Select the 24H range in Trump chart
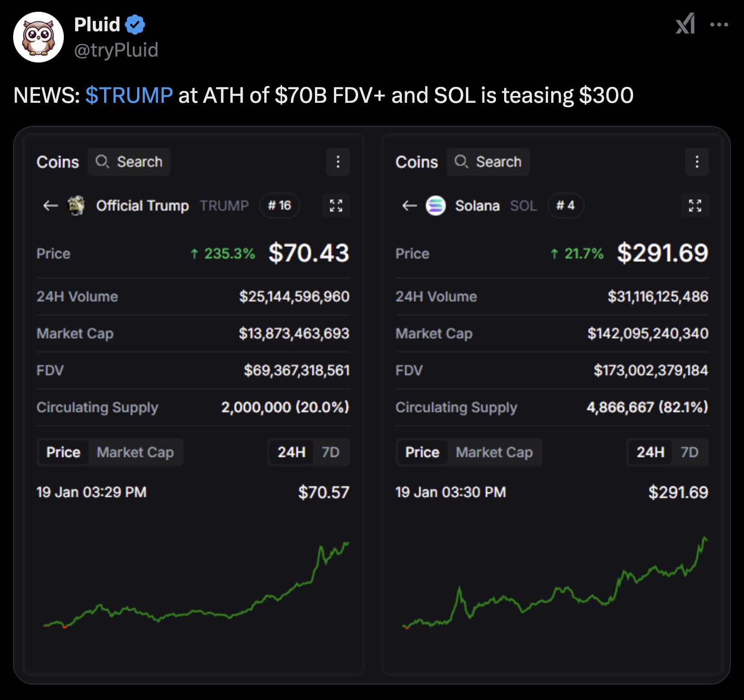Image resolution: width=744 pixels, height=700 pixels. pos(291,452)
